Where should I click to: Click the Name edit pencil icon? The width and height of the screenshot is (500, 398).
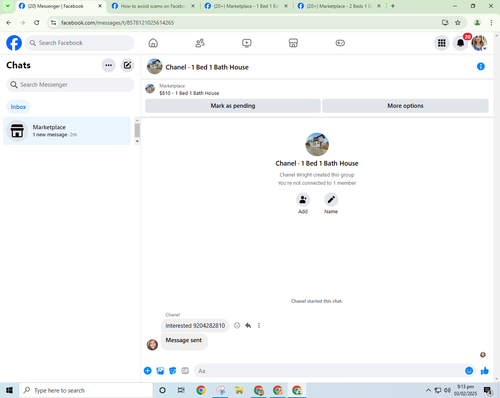(x=331, y=200)
